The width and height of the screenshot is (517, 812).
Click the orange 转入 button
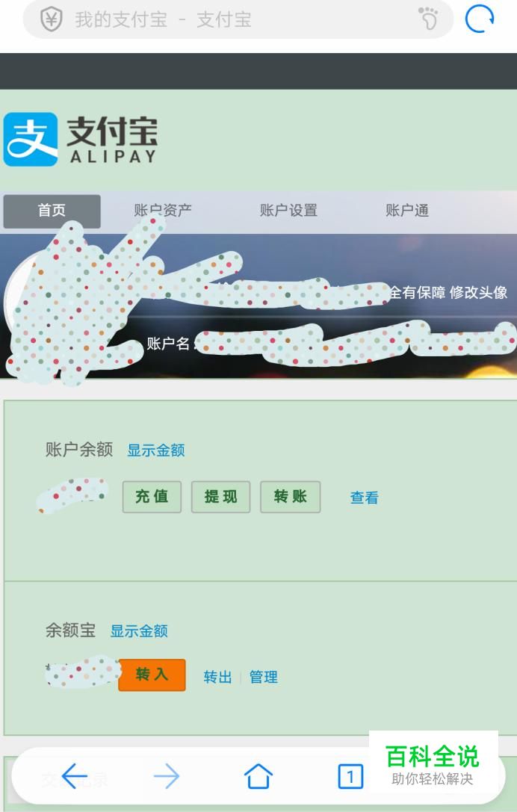coord(152,675)
